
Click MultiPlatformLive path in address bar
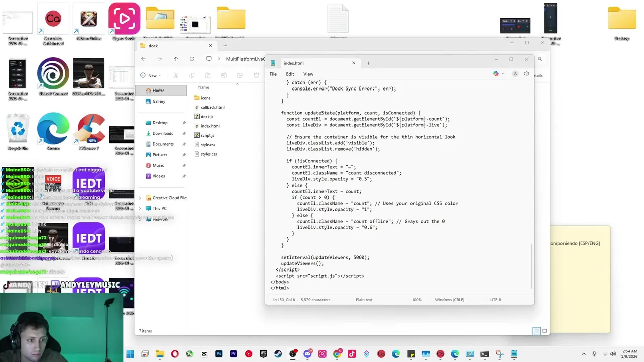pos(246,59)
